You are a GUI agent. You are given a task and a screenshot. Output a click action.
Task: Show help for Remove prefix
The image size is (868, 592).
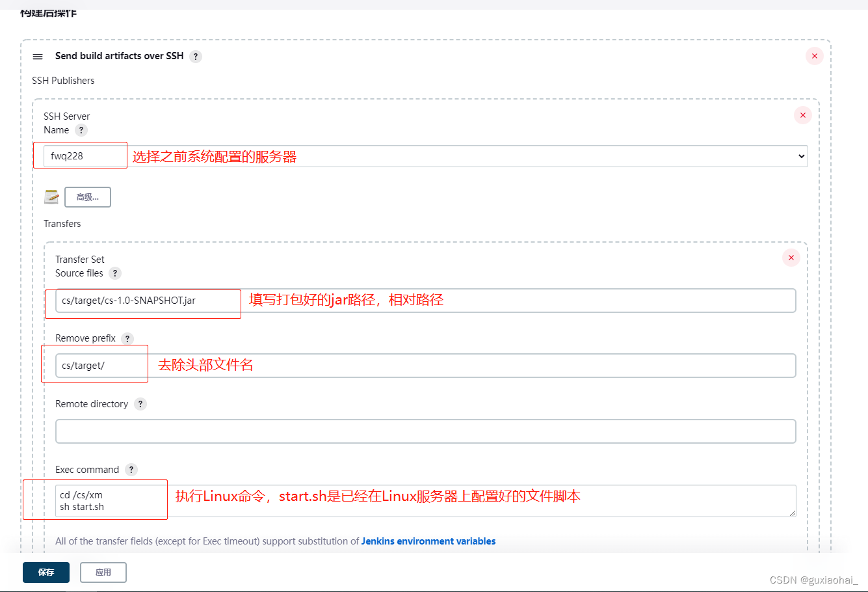[127, 338]
